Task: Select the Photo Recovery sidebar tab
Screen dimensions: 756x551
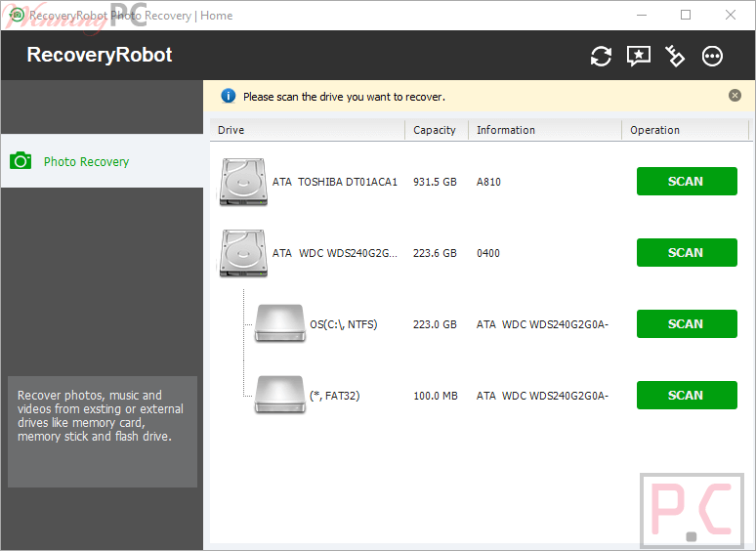Action: (102, 160)
